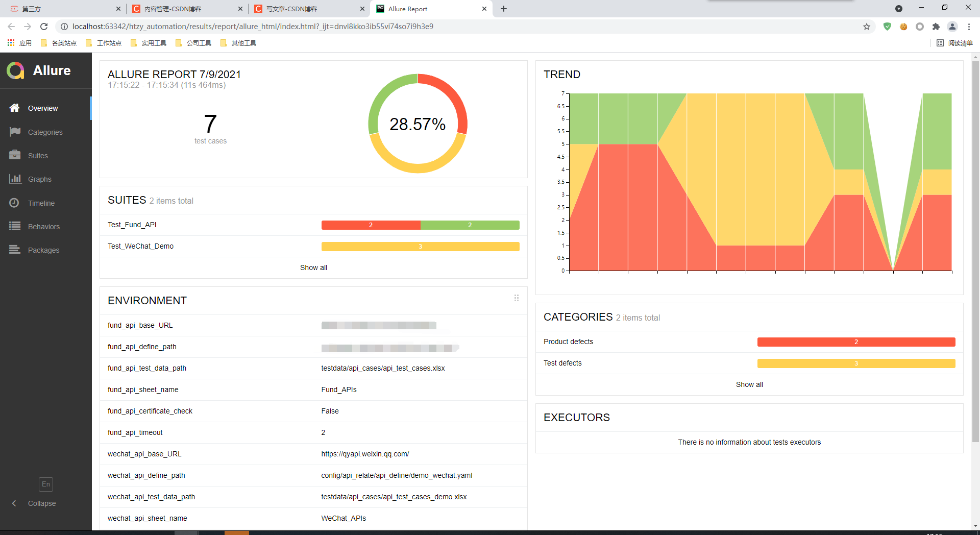This screenshot has width=980, height=535.
Task: Bookmark this page with the star icon
Action: coord(867,27)
